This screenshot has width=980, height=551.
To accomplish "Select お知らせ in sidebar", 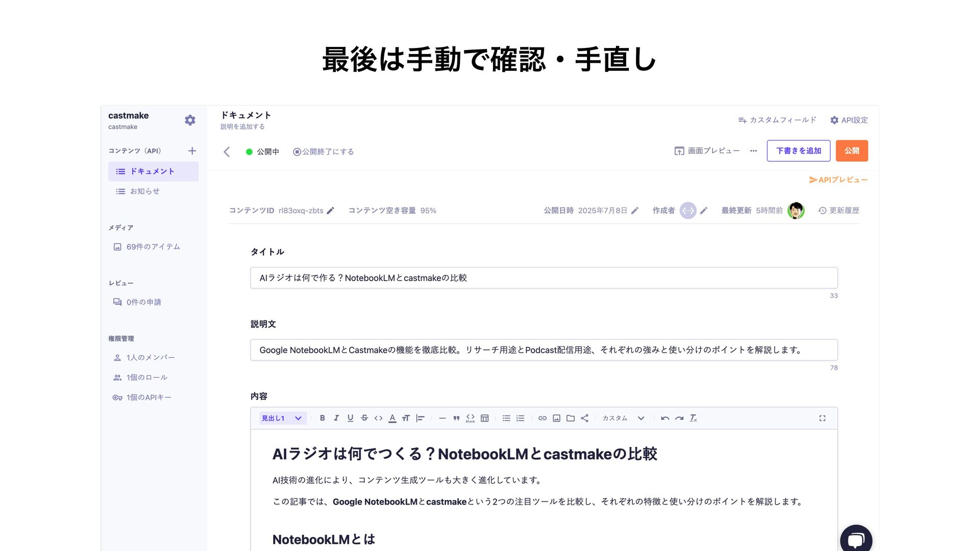I will 153,191.
